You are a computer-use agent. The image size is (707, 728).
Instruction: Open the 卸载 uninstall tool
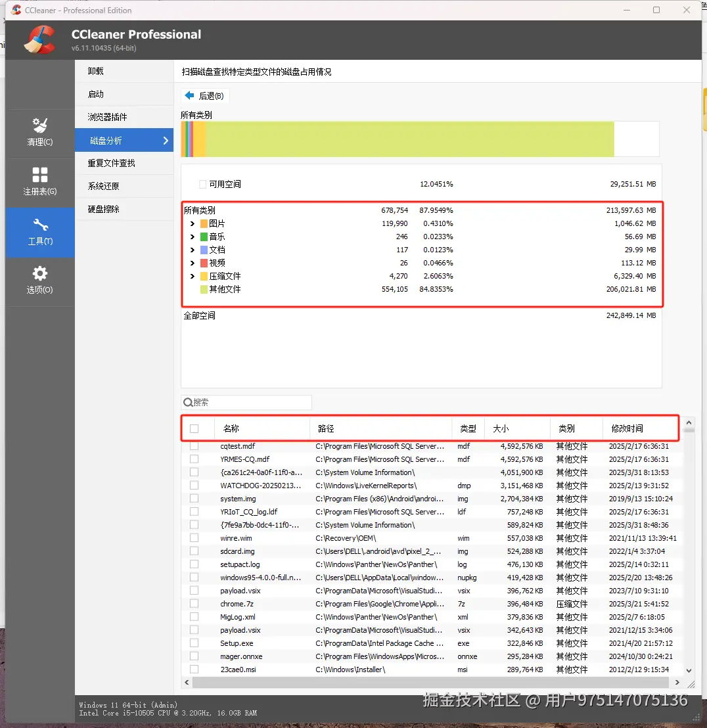point(124,71)
